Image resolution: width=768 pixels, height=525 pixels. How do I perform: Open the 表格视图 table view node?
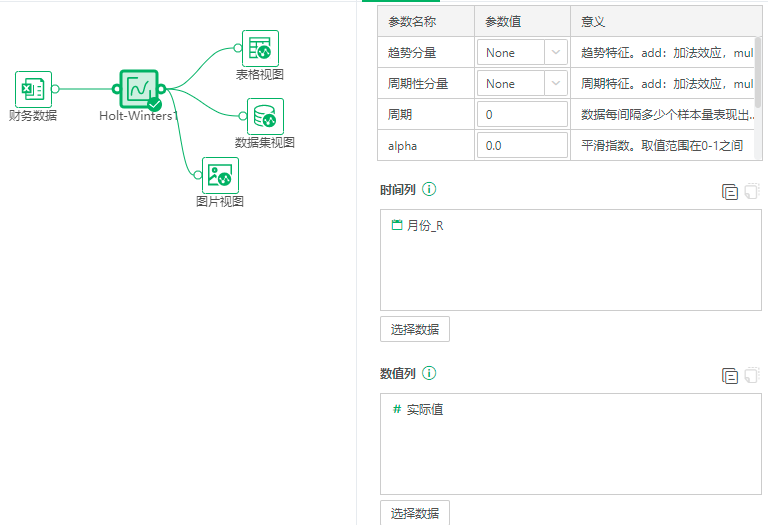coord(260,48)
